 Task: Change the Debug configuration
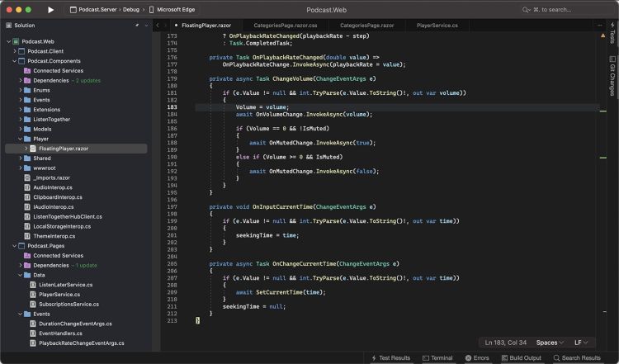pos(131,9)
